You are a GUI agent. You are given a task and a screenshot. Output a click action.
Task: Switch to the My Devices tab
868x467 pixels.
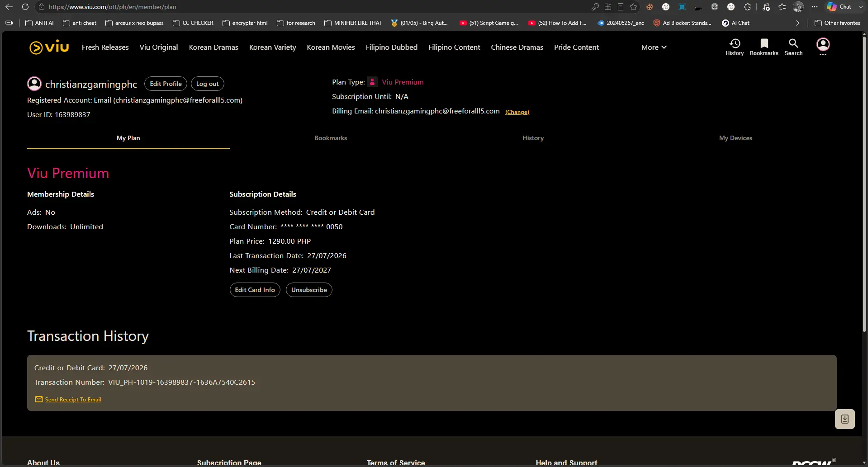coord(735,138)
